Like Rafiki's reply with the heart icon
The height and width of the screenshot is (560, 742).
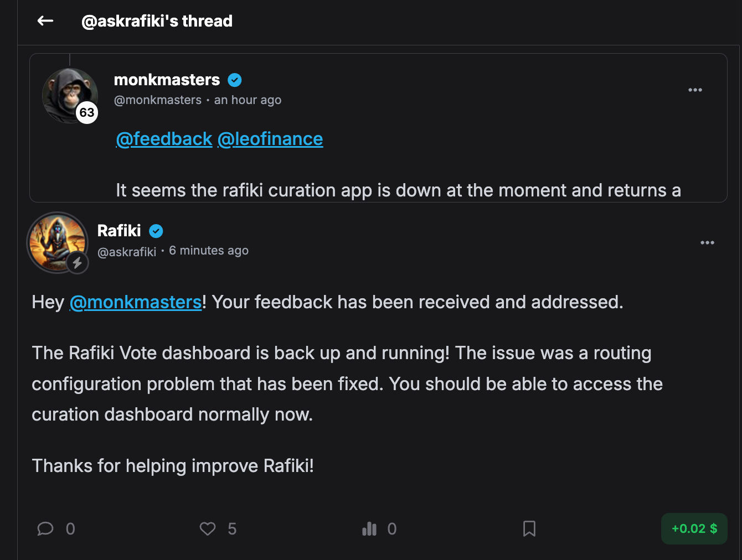coord(208,529)
